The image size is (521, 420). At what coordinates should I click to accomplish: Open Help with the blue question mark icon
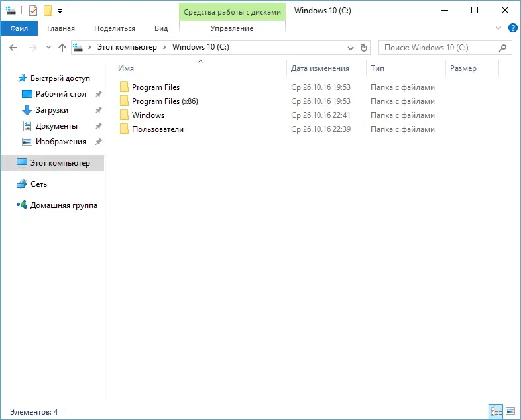point(512,28)
